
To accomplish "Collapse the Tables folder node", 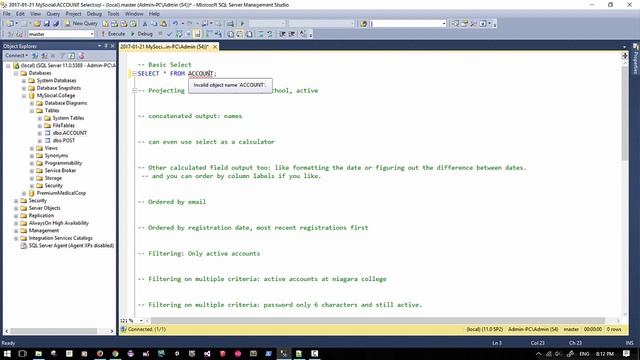I will tap(32, 111).
